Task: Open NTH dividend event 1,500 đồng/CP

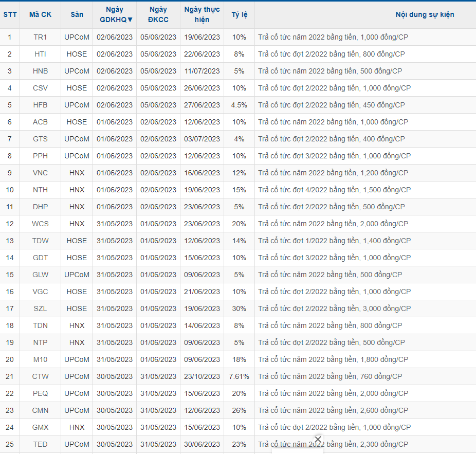Action: coord(334,190)
